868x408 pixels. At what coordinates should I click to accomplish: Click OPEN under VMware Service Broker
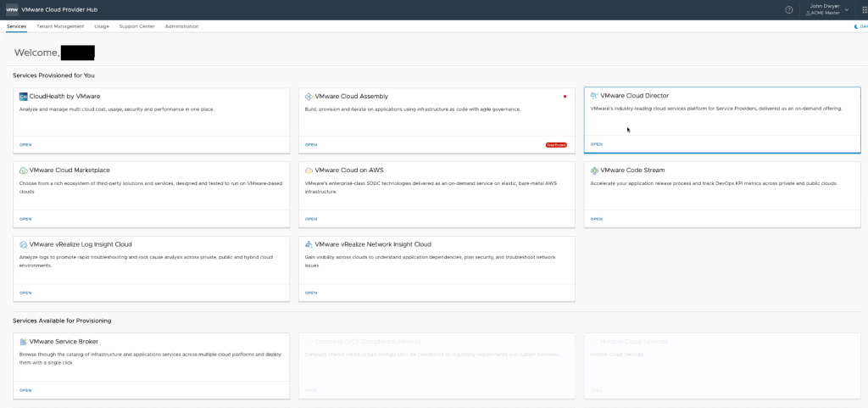25,390
